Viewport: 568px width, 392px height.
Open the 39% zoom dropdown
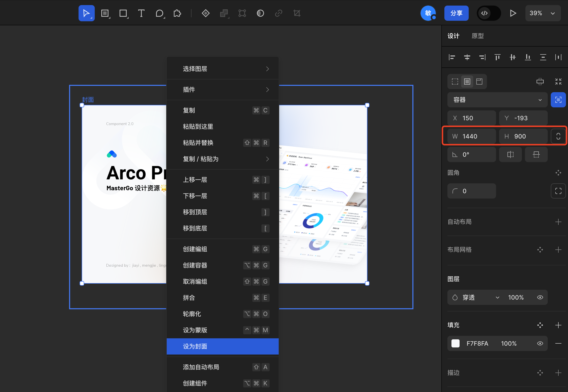[543, 13]
